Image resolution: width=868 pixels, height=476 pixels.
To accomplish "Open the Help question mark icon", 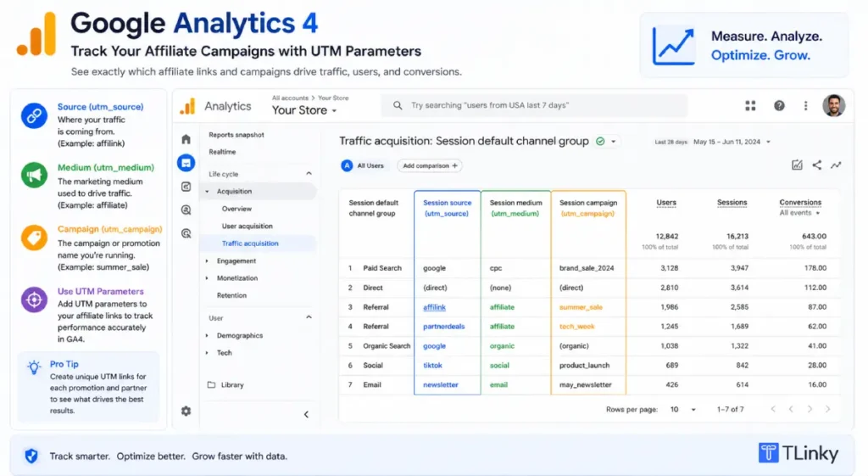I will pyautogui.click(x=779, y=105).
